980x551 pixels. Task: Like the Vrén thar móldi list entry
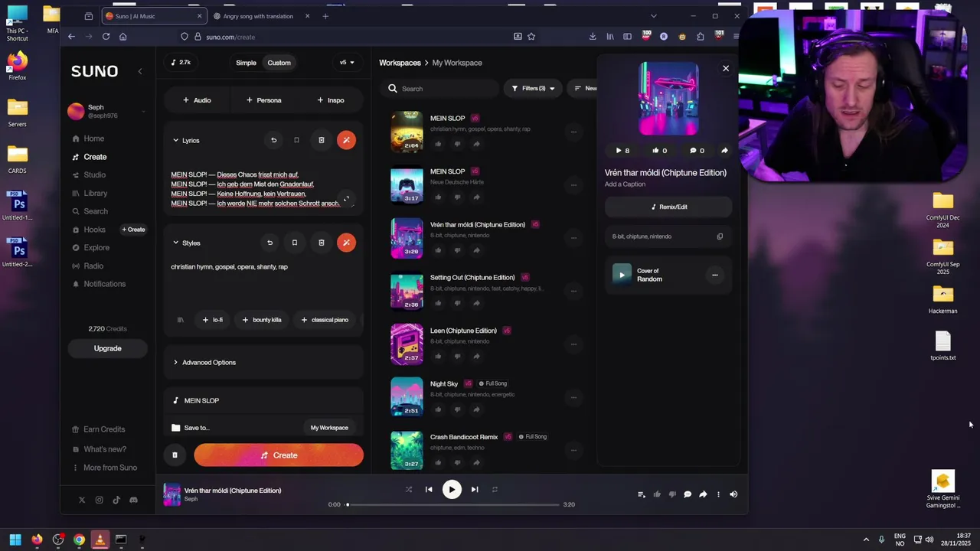point(438,250)
